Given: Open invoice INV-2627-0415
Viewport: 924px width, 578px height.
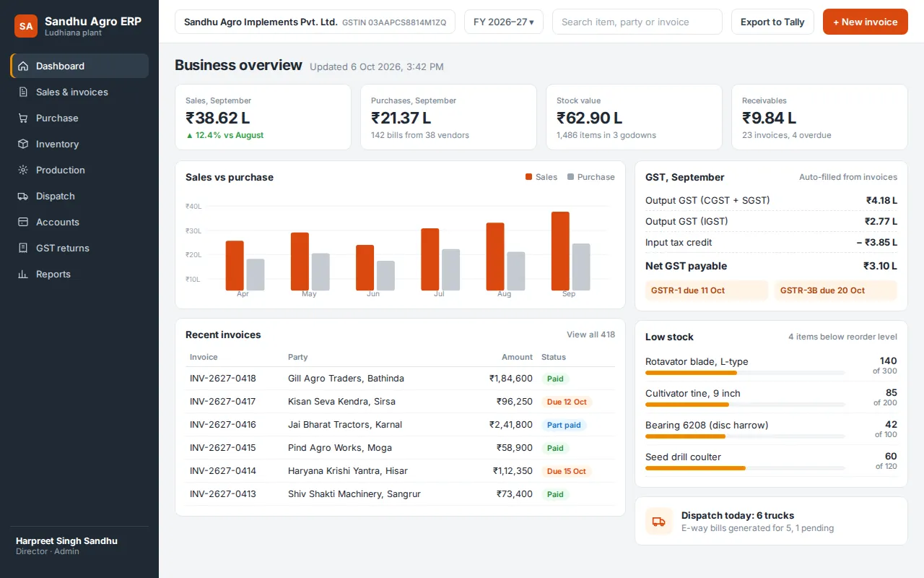Looking at the screenshot, I should pyautogui.click(x=223, y=448).
